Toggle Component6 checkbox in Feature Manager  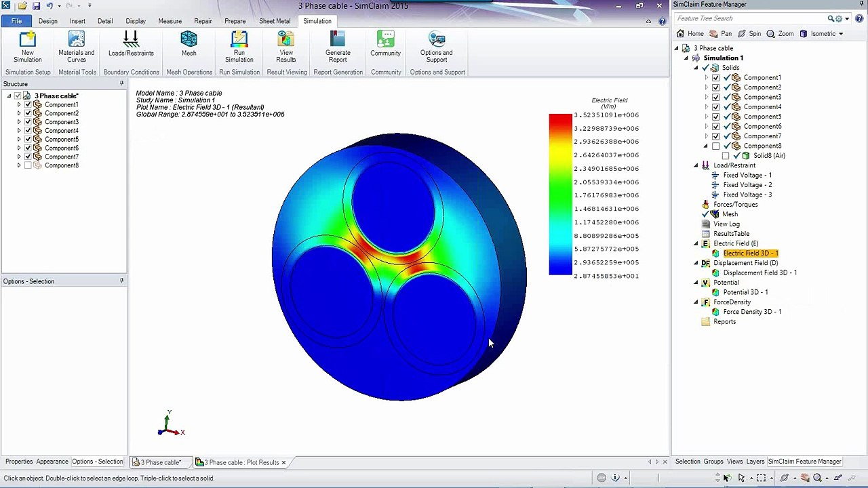pos(715,126)
